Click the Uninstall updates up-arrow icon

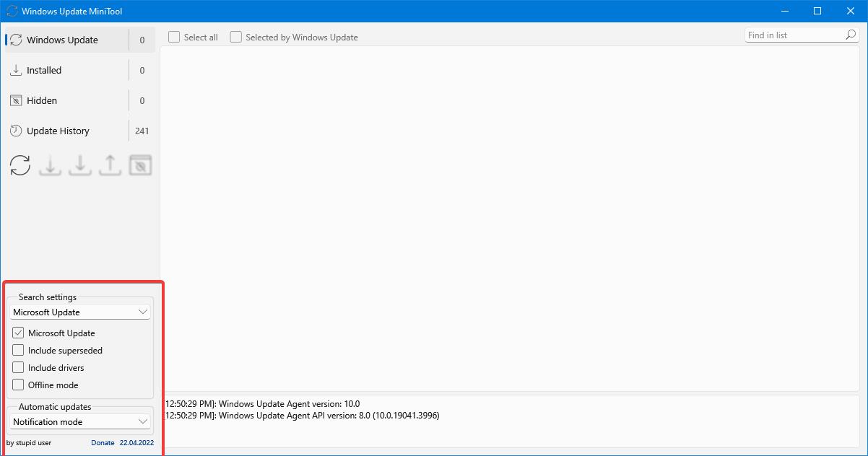(110, 165)
